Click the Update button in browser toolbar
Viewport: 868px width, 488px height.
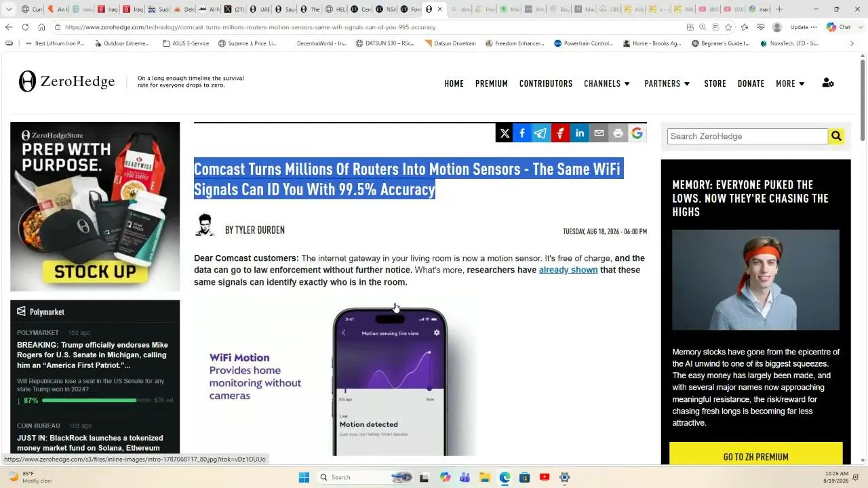[803, 27]
